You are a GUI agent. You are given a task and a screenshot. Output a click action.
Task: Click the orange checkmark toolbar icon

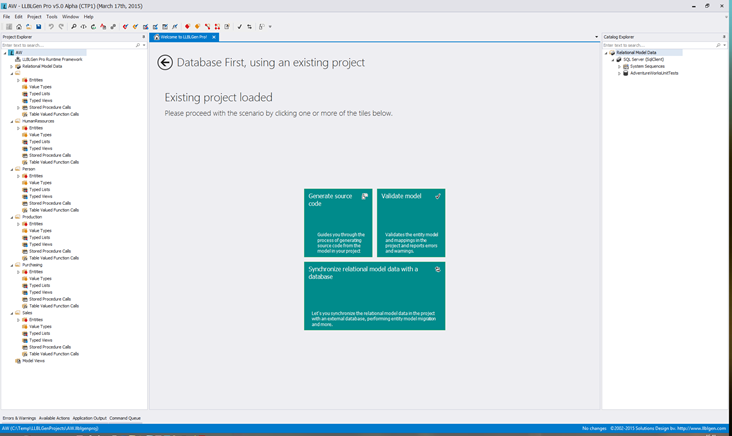[x=135, y=27]
